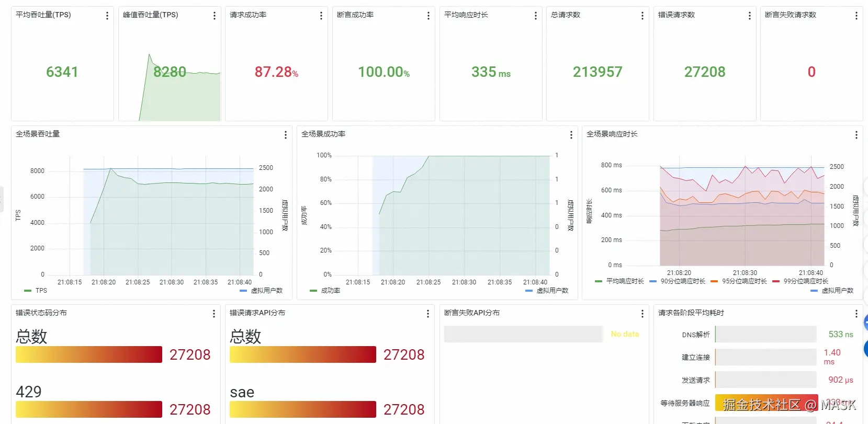
Task: Click the 请求各阶段平均耗时 panel title
Action: tap(691, 313)
